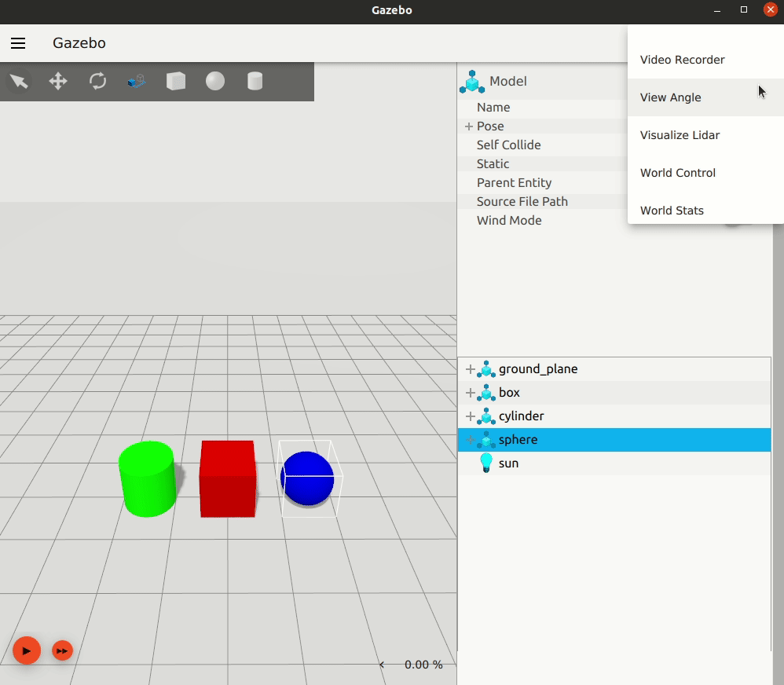
Task: Activate the rotate mode tool
Action: pos(97,81)
